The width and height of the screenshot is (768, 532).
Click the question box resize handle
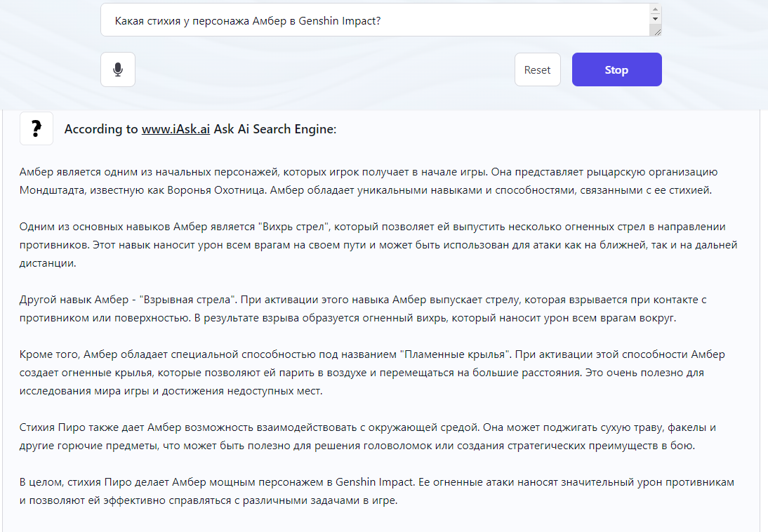click(656, 30)
